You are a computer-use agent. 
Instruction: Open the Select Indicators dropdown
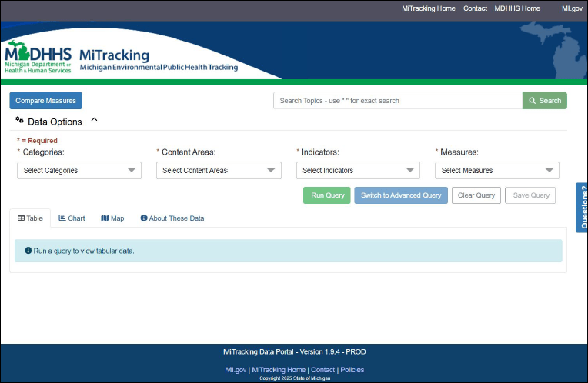click(358, 170)
